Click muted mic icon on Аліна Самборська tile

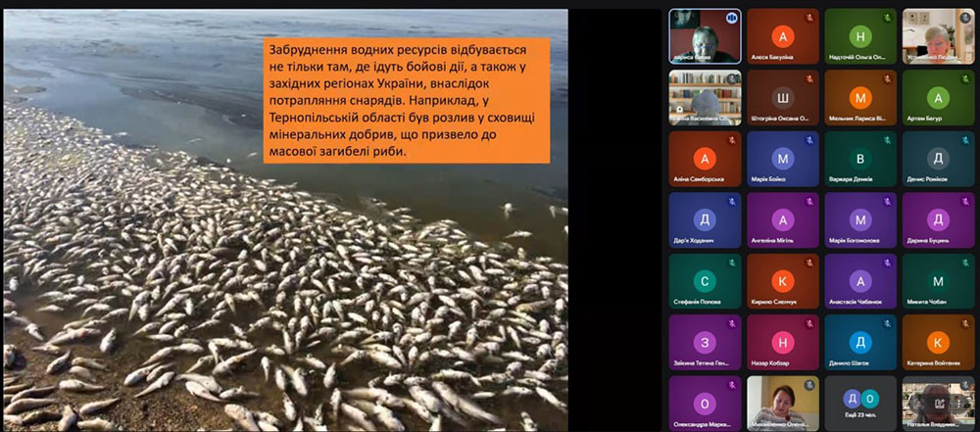731,140
